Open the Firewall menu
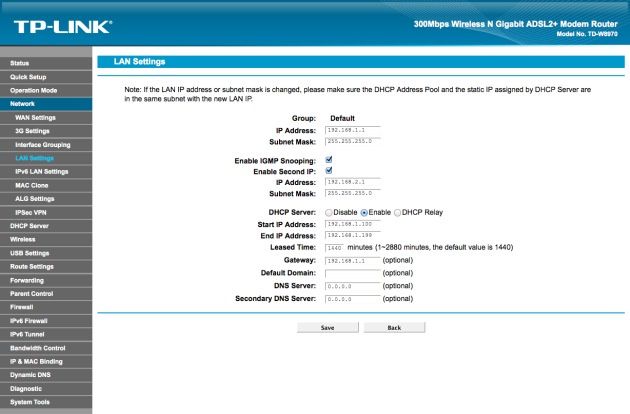This screenshot has width=630, height=414. click(x=46, y=307)
